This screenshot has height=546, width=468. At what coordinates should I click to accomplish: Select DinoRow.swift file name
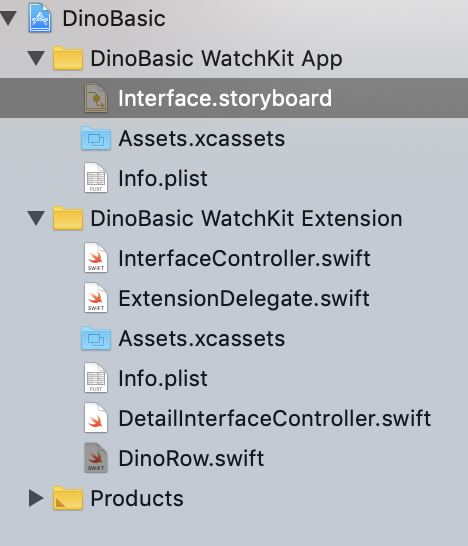[x=191, y=458]
